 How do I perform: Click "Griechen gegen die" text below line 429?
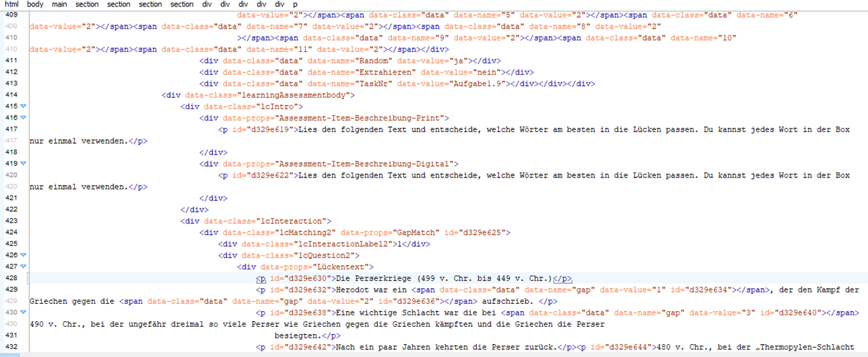72,301
